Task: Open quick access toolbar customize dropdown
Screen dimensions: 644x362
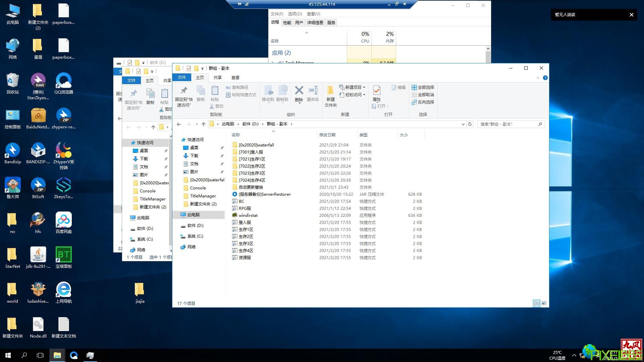Action: tap(202, 68)
